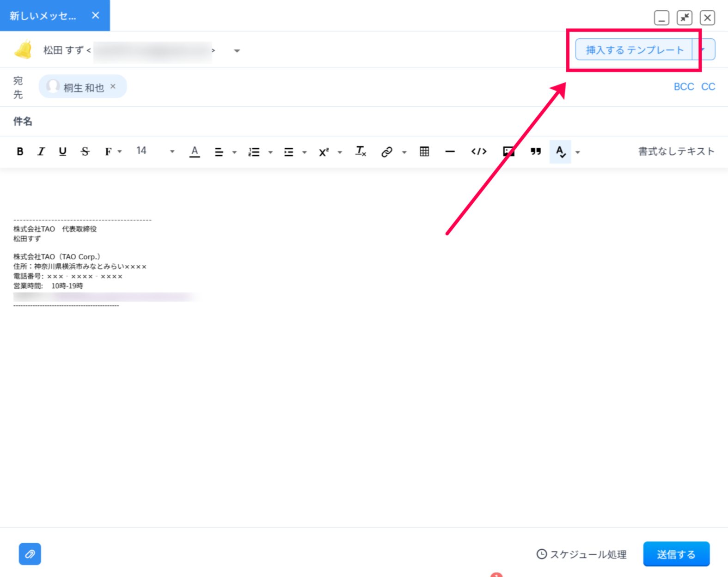
Task: Click the insert link icon
Action: coord(387,152)
